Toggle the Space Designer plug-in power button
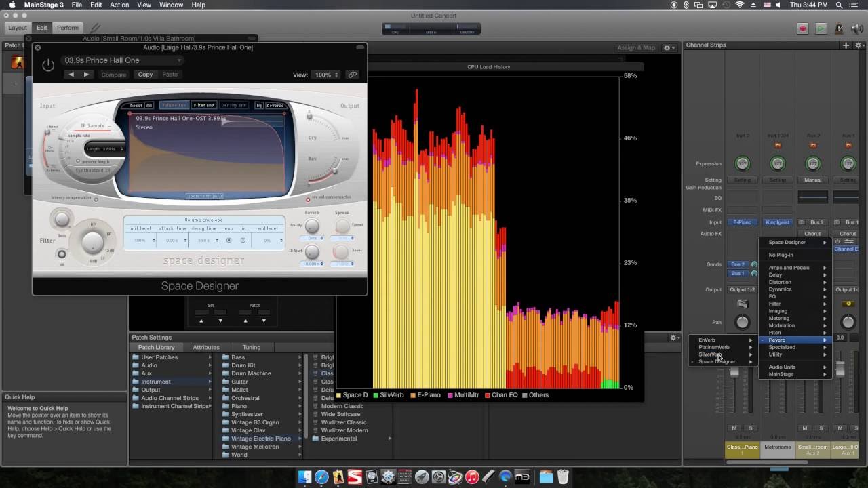868x488 pixels. [48, 66]
